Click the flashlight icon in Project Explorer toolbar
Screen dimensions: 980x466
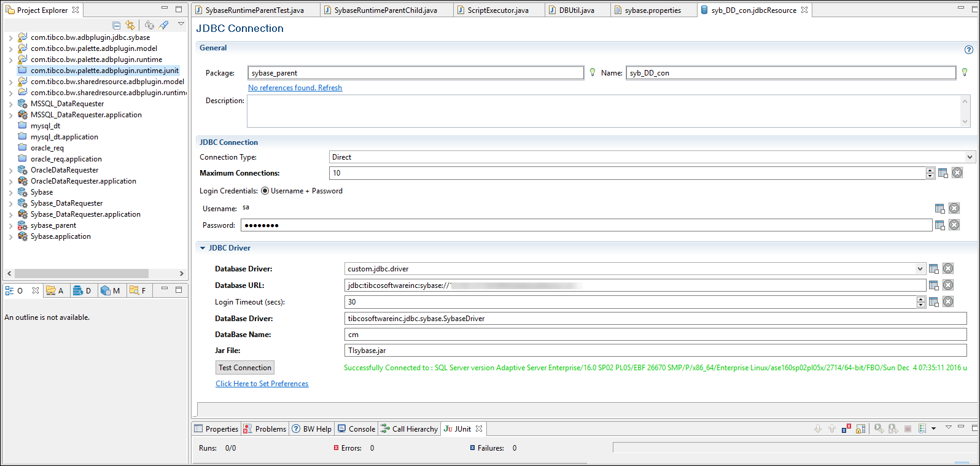pos(163,25)
